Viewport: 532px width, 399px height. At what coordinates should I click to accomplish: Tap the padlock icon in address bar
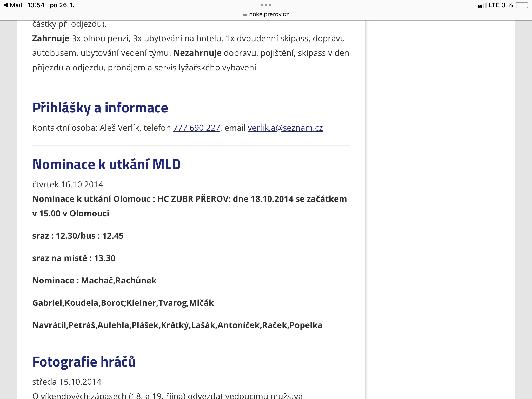point(245,14)
